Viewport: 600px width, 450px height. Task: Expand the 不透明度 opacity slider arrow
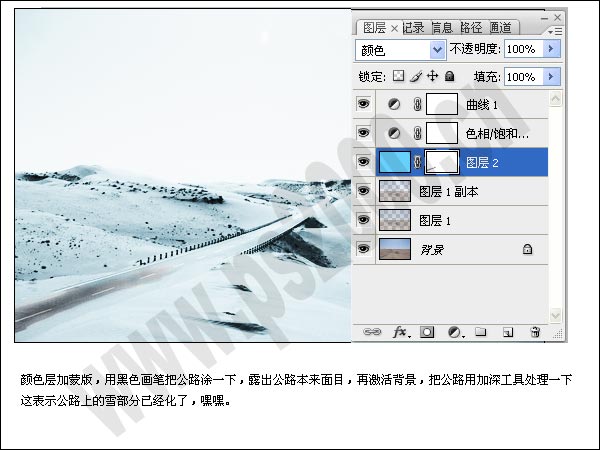[552, 49]
